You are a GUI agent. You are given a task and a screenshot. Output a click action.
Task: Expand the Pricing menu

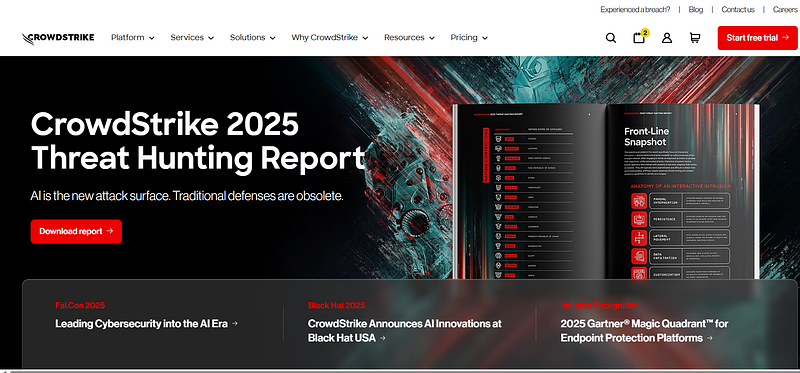pos(469,37)
